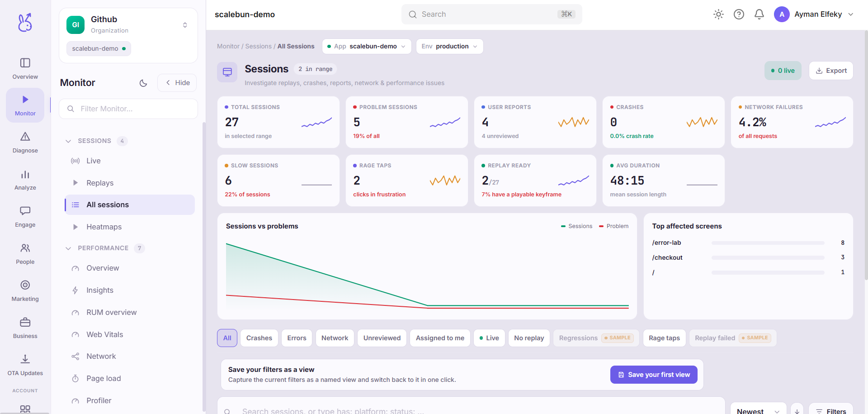Open the Overview section in left rail

[25, 69]
